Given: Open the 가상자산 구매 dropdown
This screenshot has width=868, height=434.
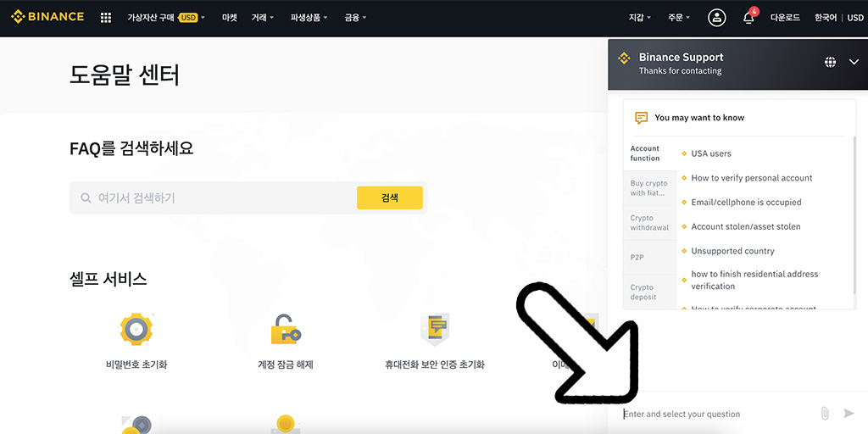Looking at the screenshot, I should [x=166, y=18].
